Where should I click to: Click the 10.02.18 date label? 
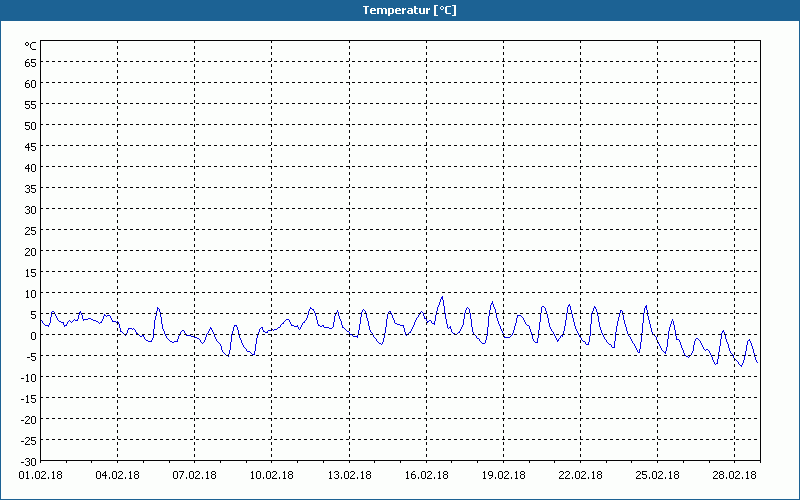[271, 476]
